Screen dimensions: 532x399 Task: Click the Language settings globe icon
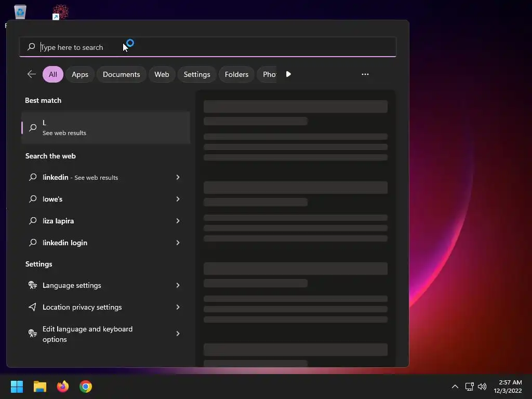pos(33,285)
